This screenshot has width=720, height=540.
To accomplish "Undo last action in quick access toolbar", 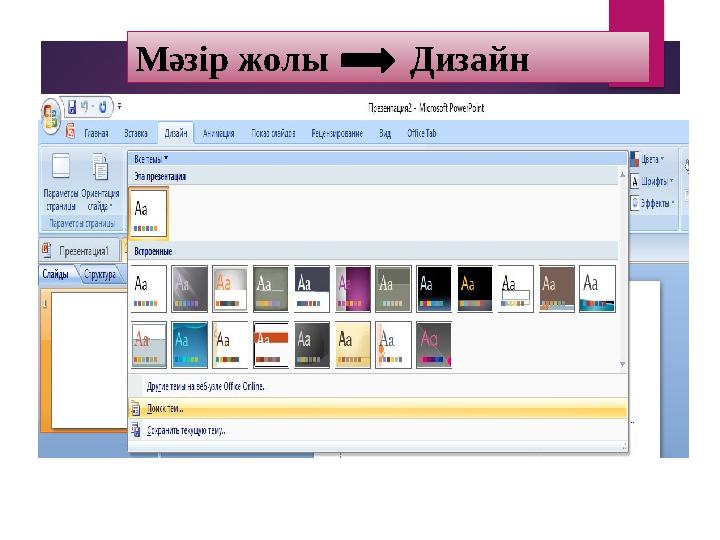I will 84,107.
